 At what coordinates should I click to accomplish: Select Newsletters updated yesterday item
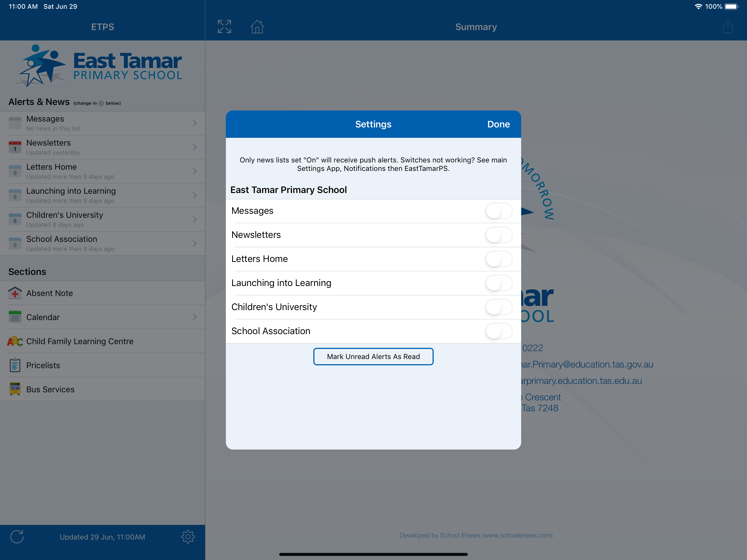coord(102,147)
